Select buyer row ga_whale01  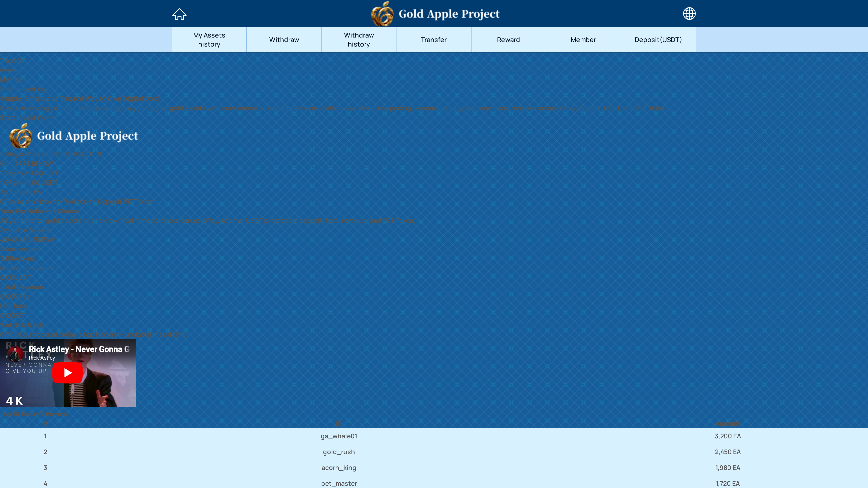pos(339,436)
